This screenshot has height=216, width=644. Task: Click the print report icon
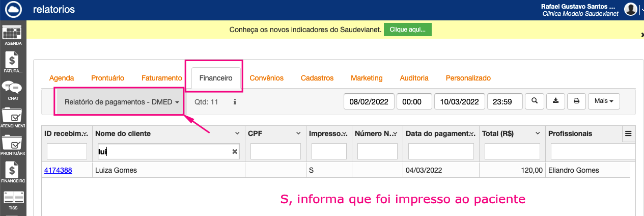(x=576, y=101)
